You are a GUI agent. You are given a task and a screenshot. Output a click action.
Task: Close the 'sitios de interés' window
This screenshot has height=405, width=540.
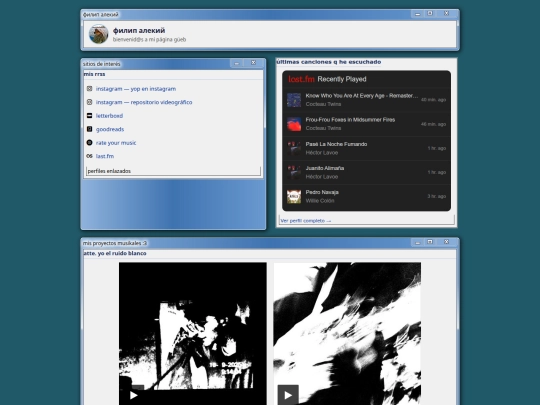pyautogui.click(x=253, y=63)
